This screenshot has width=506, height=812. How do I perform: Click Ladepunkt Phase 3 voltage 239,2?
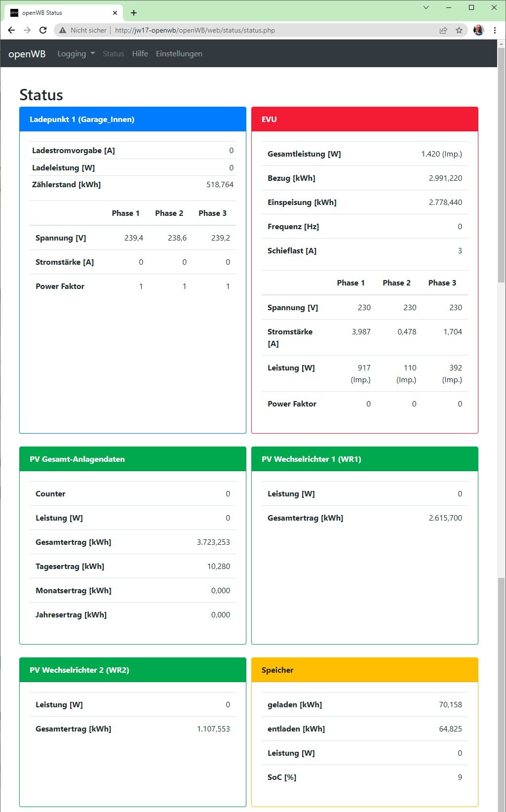point(221,238)
